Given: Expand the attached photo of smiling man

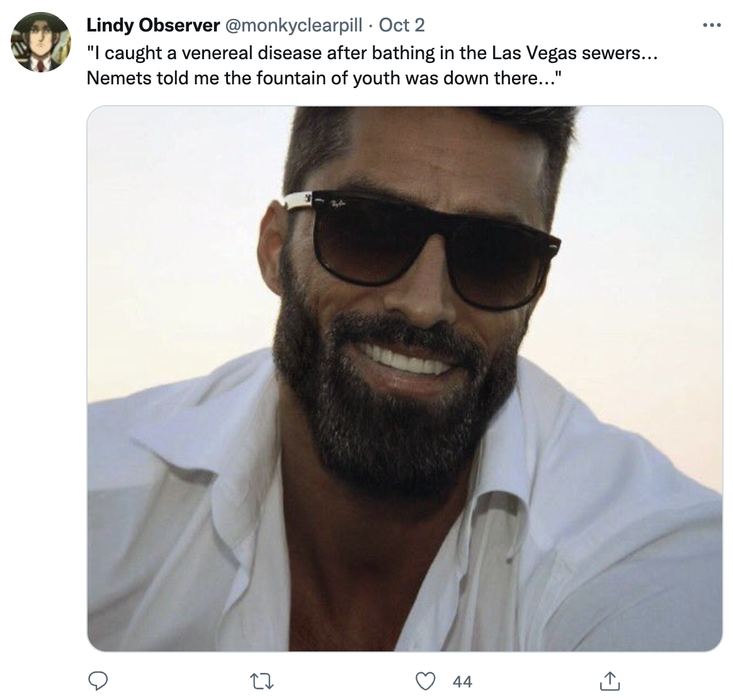Looking at the screenshot, I should [x=405, y=378].
